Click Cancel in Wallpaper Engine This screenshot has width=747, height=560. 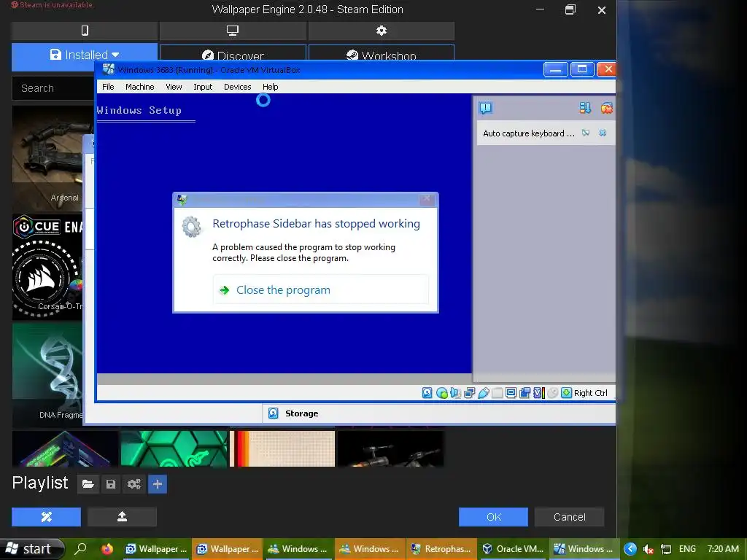point(569,517)
